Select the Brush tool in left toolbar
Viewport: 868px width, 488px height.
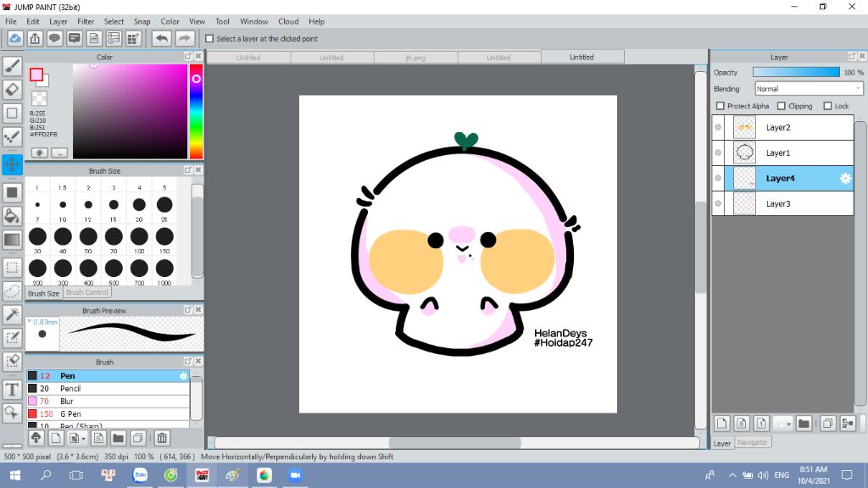click(x=12, y=66)
